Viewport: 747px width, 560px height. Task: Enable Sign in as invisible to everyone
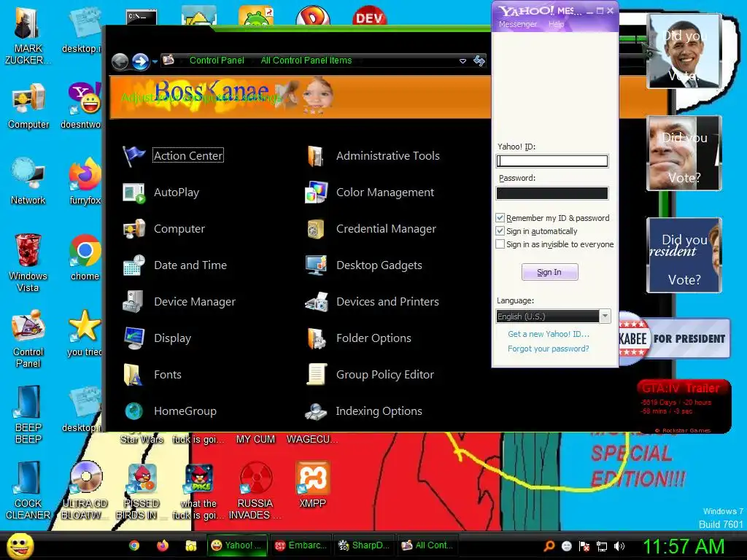(x=500, y=244)
